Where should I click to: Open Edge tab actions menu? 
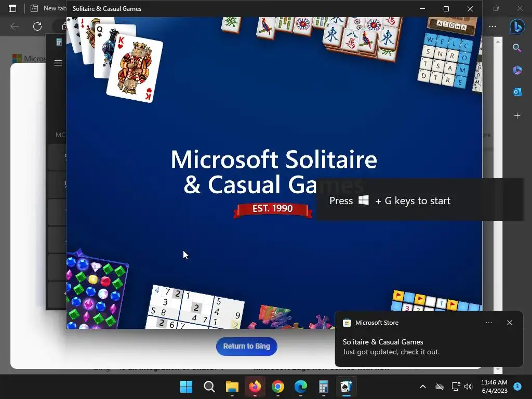click(12, 8)
